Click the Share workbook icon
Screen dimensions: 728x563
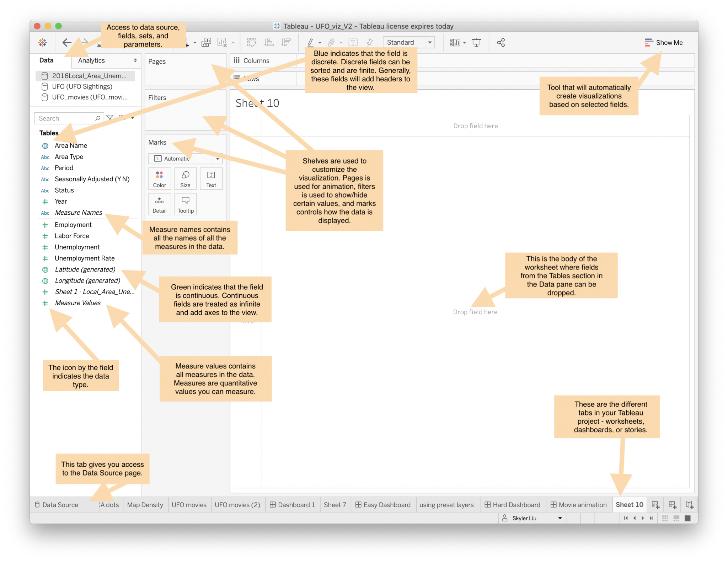click(501, 43)
